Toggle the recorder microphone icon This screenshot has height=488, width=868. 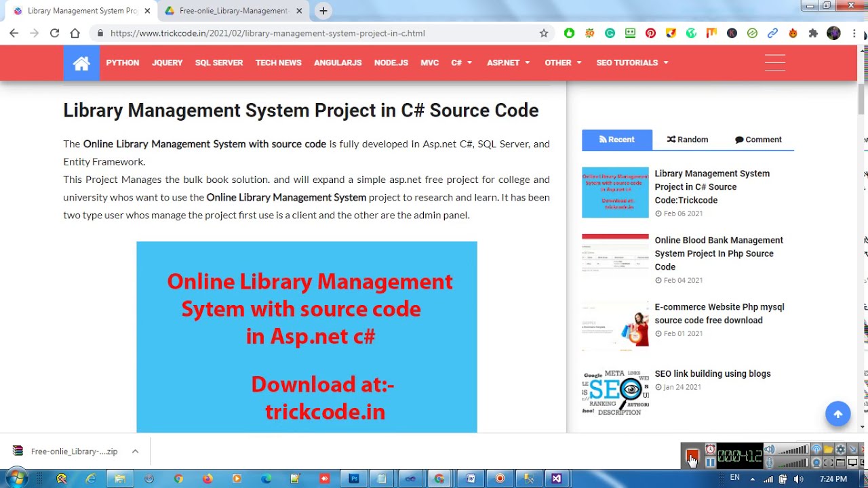pyautogui.click(x=769, y=462)
